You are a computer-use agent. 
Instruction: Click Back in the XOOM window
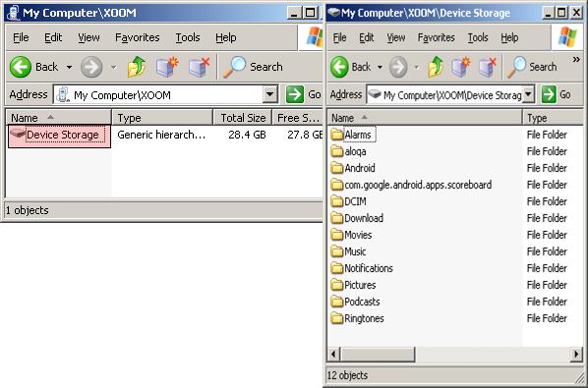33,67
